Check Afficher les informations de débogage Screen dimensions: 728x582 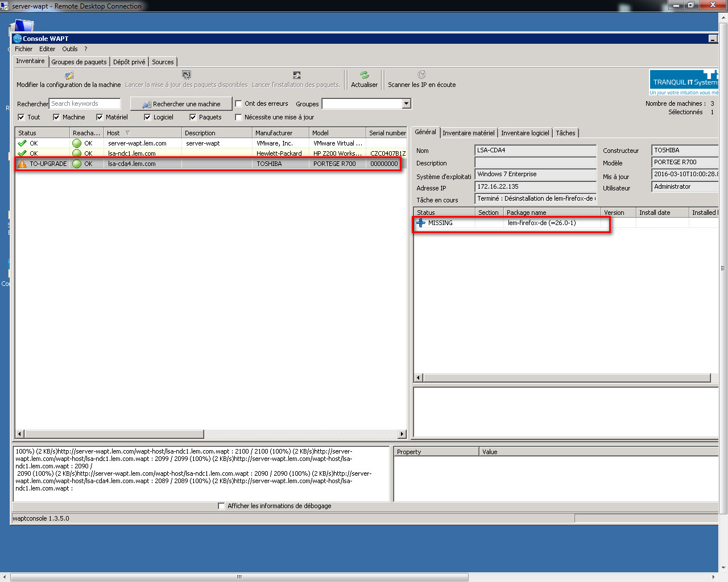pos(222,506)
